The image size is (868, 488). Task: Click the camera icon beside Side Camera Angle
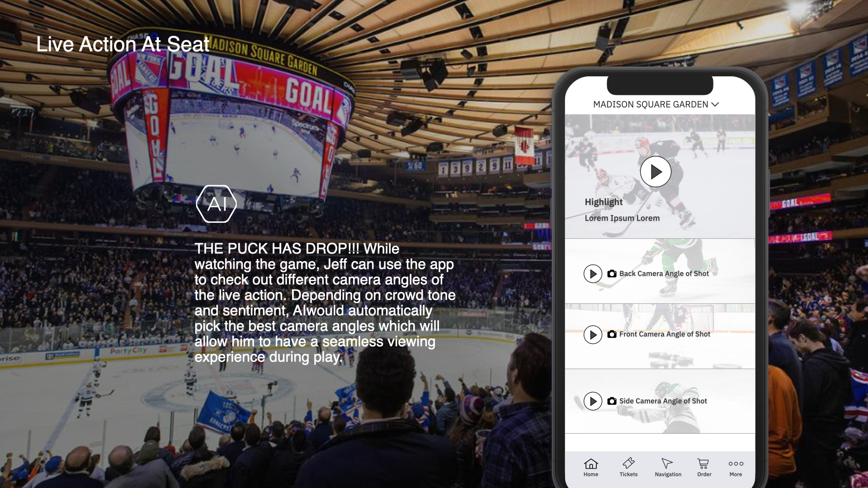(x=612, y=401)
